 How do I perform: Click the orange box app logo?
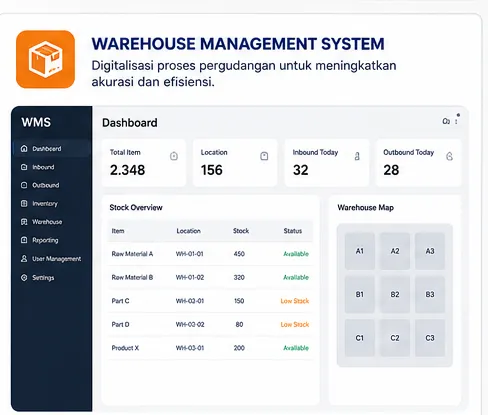click(45, 59)
